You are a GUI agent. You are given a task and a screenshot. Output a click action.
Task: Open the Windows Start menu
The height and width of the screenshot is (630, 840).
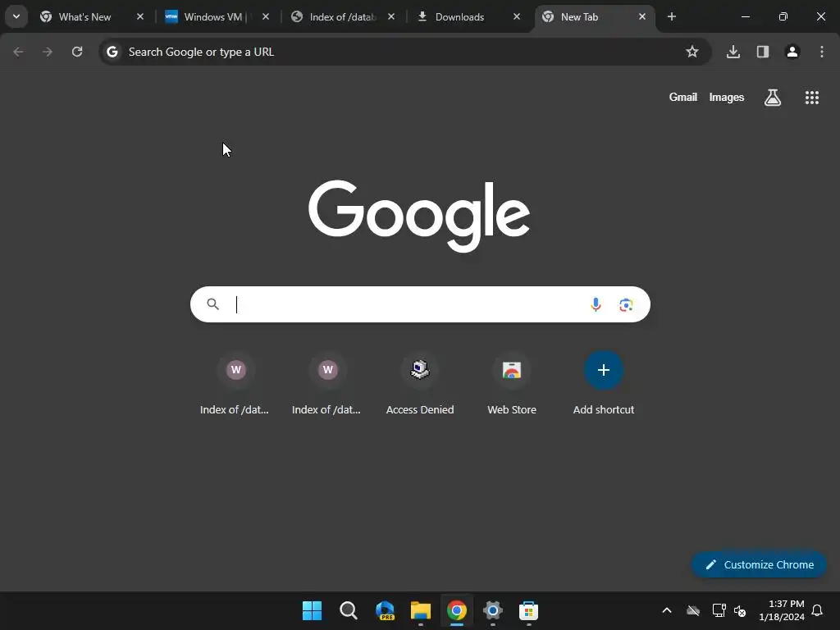pos(313,610)
